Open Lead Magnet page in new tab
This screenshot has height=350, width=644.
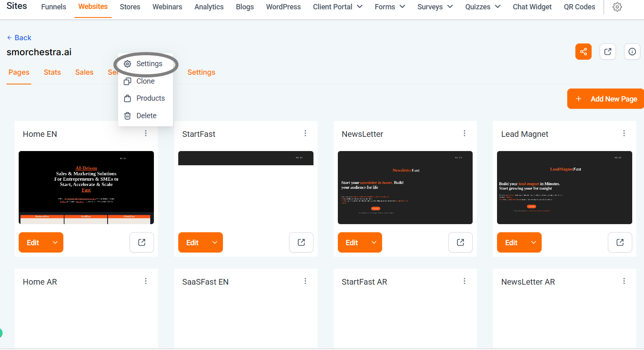(x=620, y=242)
